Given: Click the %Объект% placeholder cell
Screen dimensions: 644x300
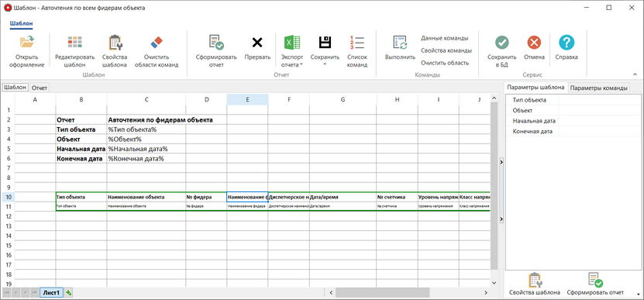Looking at the screenshot, I should coord(146,140).
